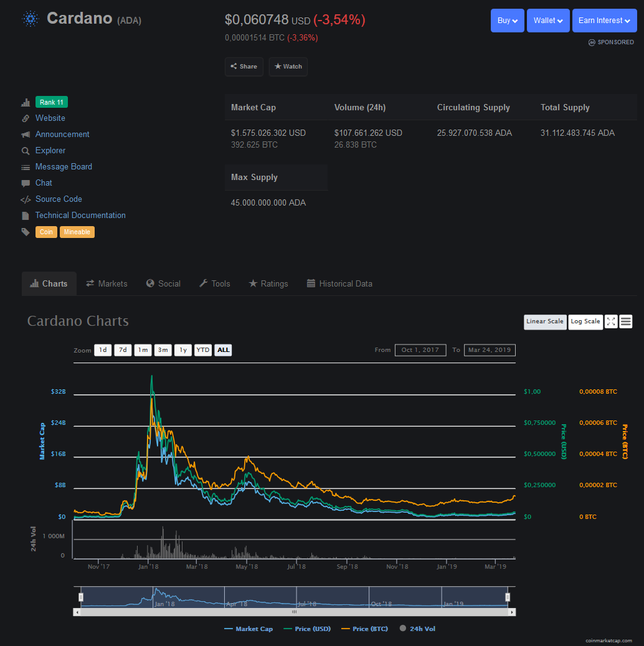Switch to the Ratings tab
This screenshot has height=646, width=644.
coord(268,284)
